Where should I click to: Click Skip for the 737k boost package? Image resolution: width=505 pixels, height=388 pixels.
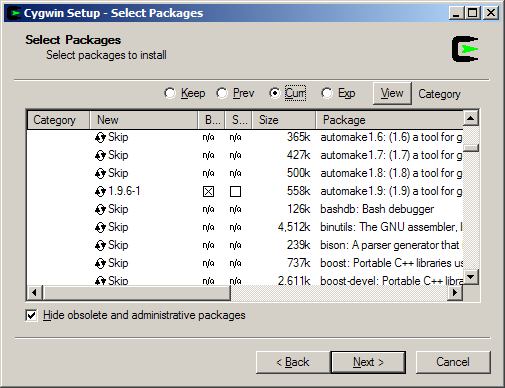pyautogui.click(x=118, y=263)
